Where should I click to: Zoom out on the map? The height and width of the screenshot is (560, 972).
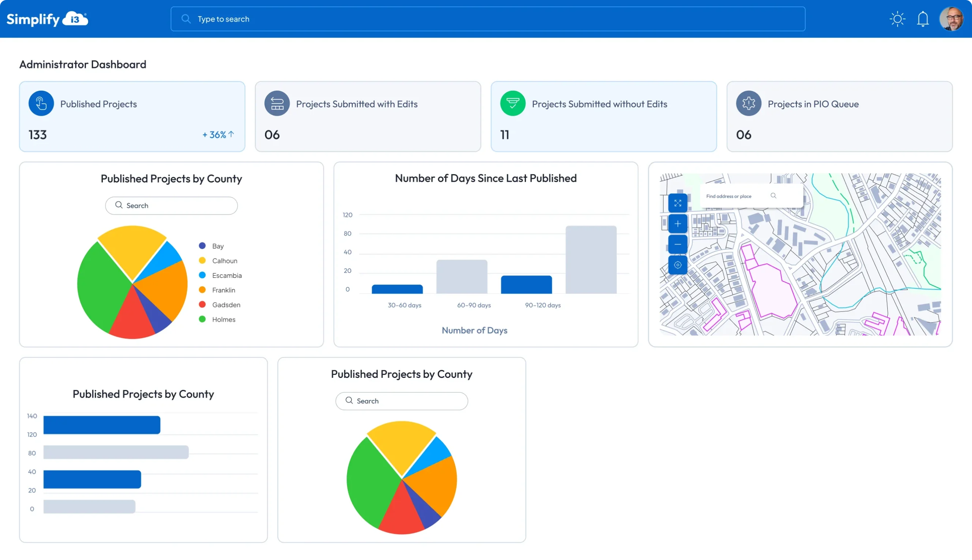click(677, 244)
